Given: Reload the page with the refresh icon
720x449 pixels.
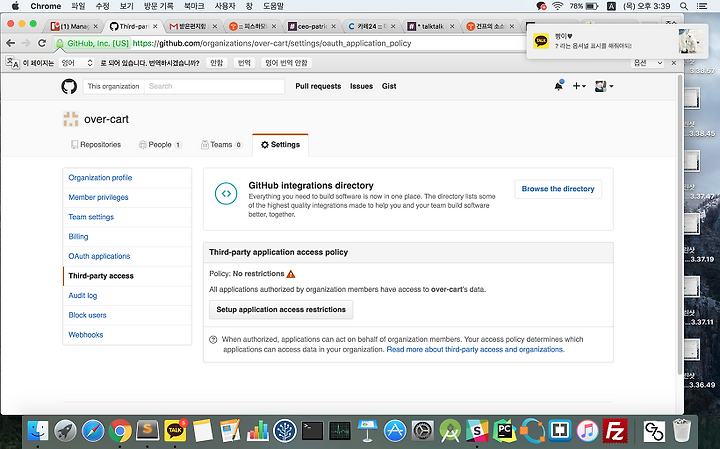Looking at the screenshot, I should tap(42, 43).
